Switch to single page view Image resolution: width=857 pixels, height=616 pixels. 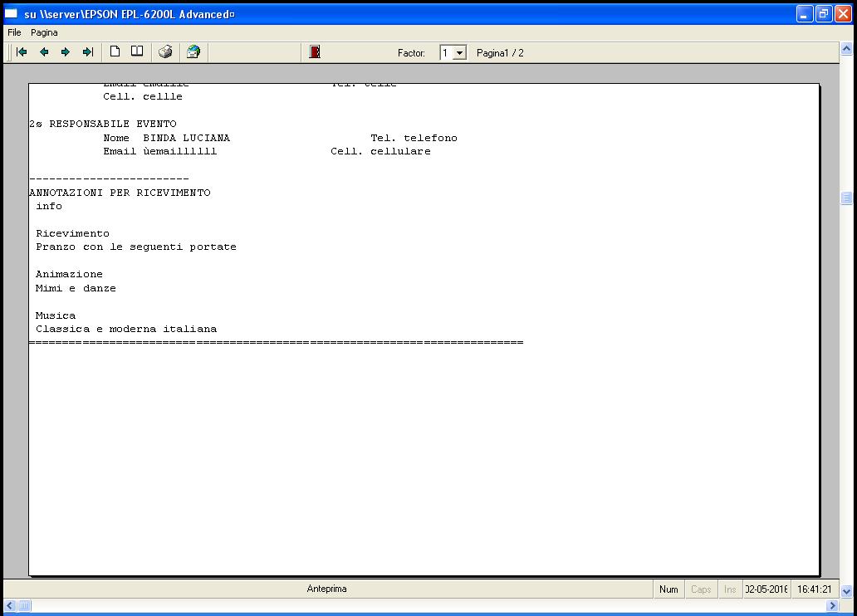tap(115, 52)
